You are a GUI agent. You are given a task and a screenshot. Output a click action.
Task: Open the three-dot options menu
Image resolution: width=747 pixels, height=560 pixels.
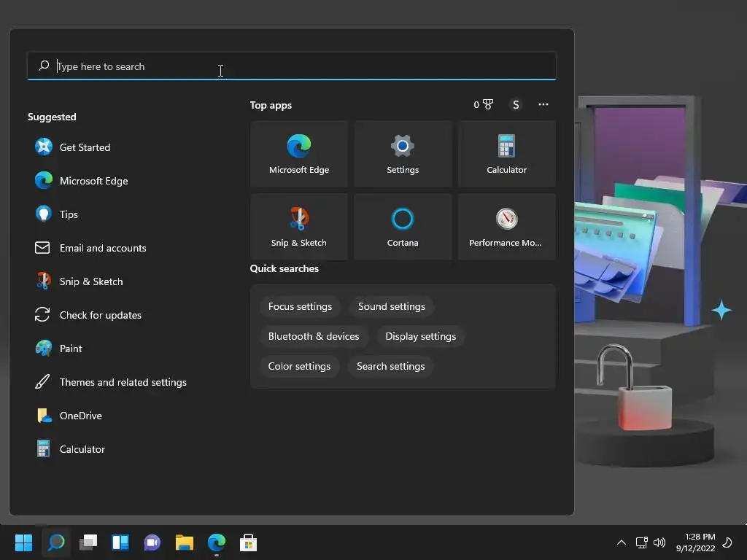(x=543, y=104)
